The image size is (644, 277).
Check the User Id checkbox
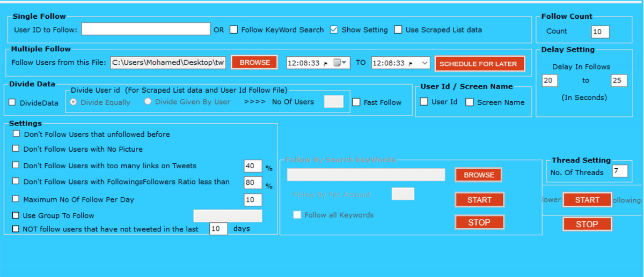[424, 102]
